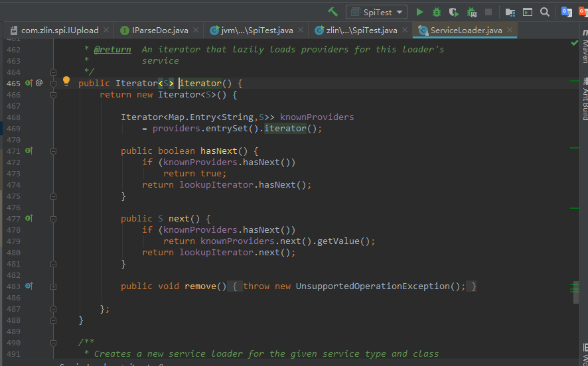
Task: Open Project Structure folder icon
Action: coord(510,12)
